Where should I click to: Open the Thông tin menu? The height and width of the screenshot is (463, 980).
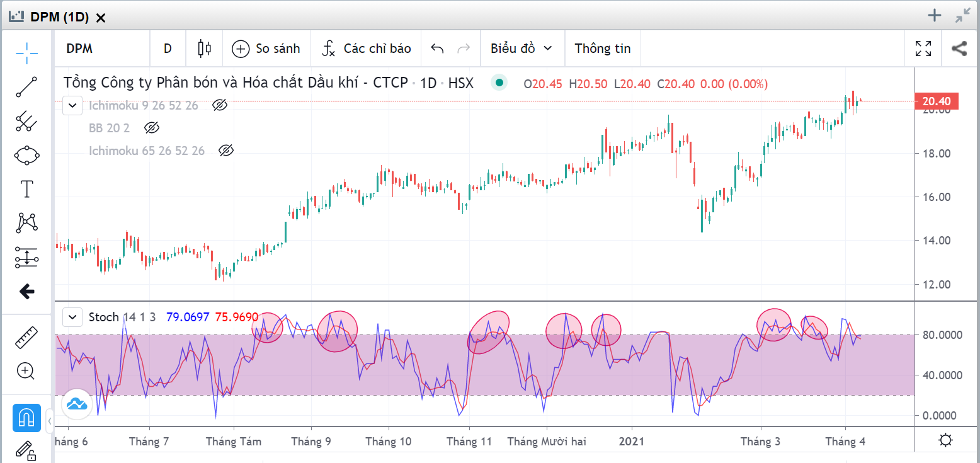coord(602,49)
